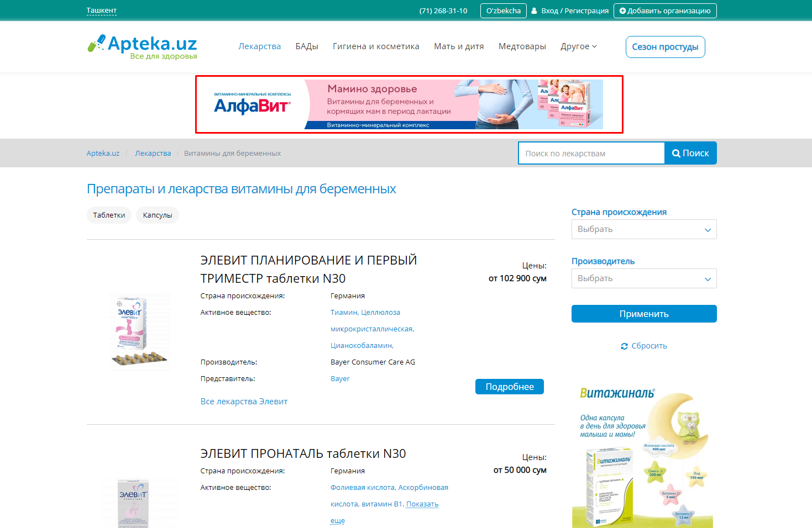Click the magnifier icon in Поиск button
This screenshot has height=528, width=812.
click(x=676, y=154)
